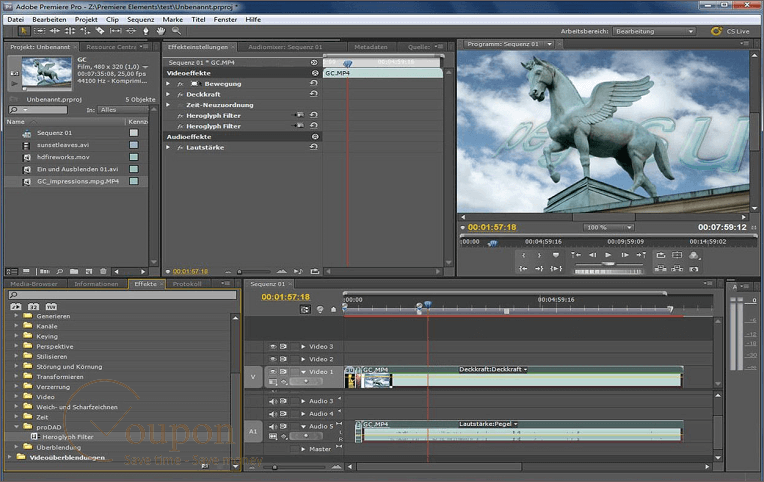Filter effects by accelerated effects icon

pyautogui.click(x=16, y=307)
